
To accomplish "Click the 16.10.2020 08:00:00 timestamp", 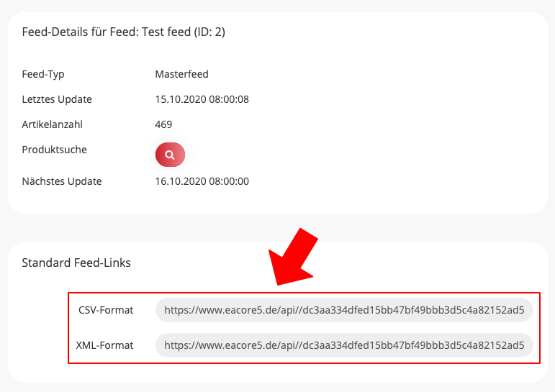I will [202, 181].
